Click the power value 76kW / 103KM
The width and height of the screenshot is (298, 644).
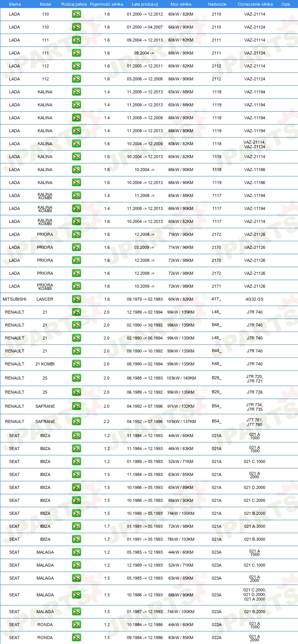click(x=181, y=539)
